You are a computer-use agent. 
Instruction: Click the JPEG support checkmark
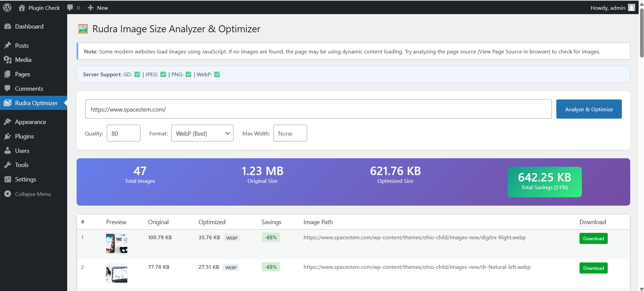(x=163, y=75)
